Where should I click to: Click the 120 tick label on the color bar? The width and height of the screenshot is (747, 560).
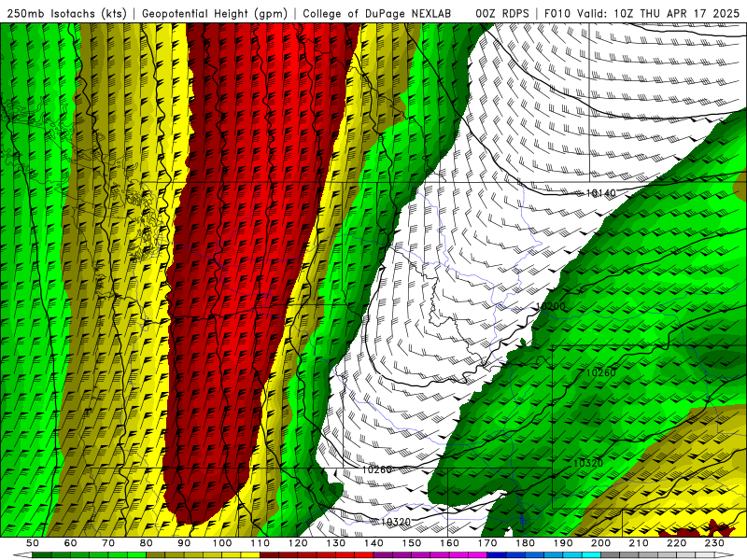[x=298, y=543]
